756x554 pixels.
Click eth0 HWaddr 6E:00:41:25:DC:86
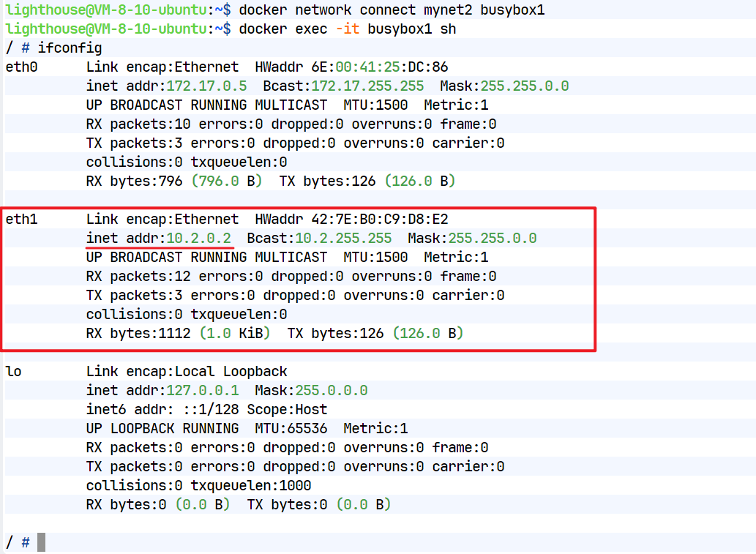tap(351, 67)
